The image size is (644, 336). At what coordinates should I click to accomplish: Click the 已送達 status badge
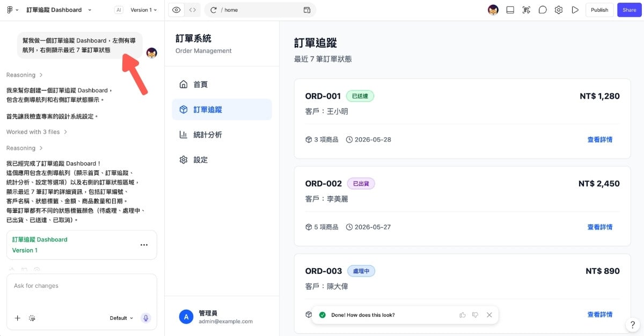point(360,96)
